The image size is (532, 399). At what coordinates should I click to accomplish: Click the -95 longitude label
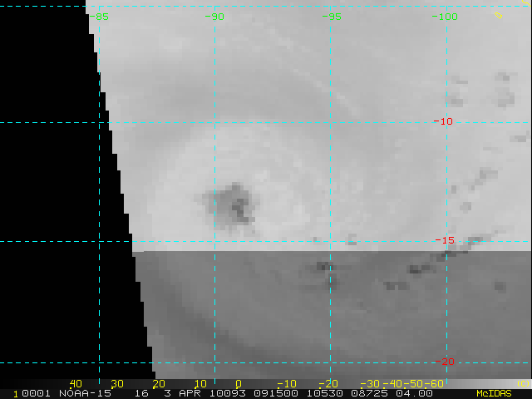pos(331,16)
